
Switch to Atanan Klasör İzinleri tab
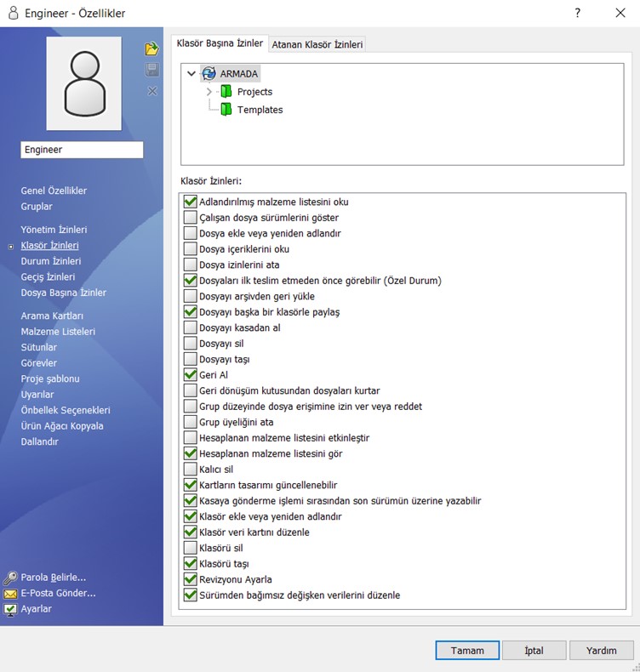click(317, 45)
